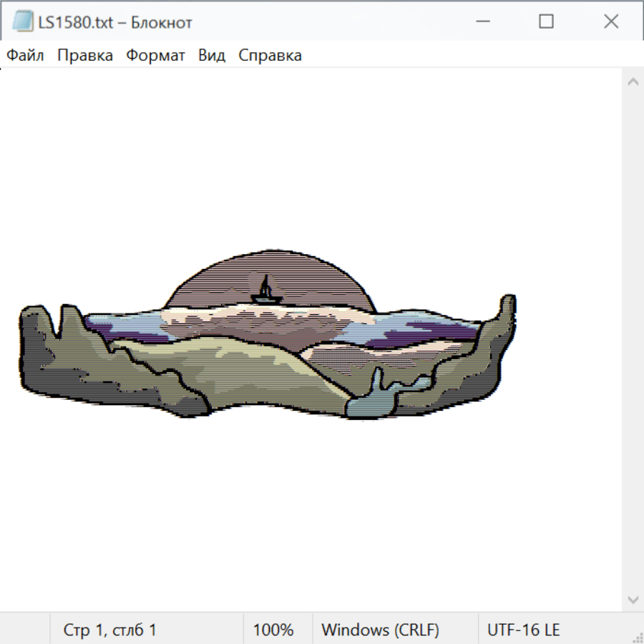Open the Правка menu
The image size is (644, 644).
click(x=85, y=56)
